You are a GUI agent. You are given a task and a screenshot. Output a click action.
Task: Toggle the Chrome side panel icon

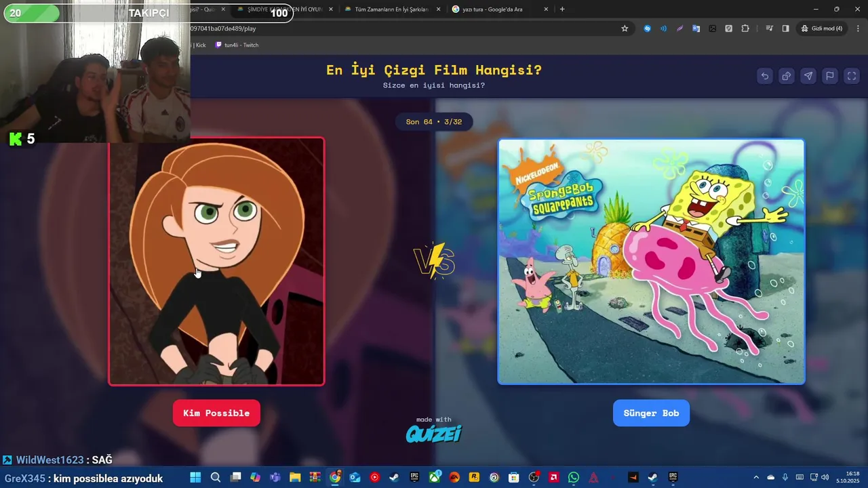pos(785,28)
